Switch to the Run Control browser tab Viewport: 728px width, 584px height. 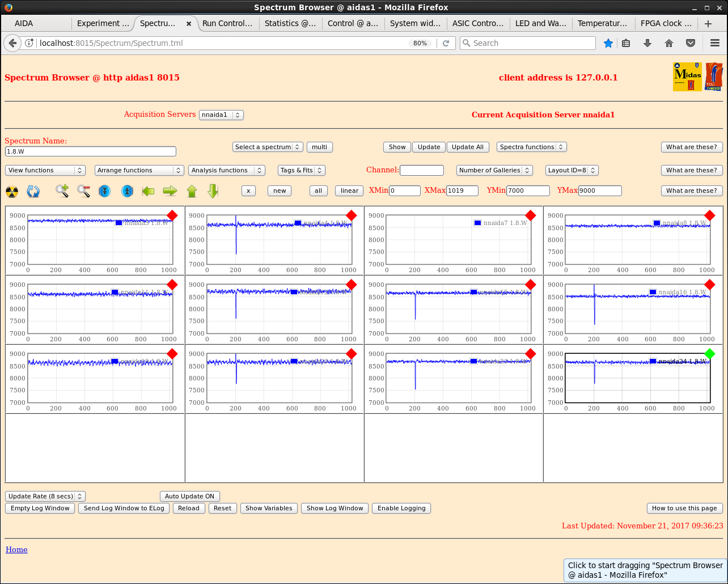227,23
